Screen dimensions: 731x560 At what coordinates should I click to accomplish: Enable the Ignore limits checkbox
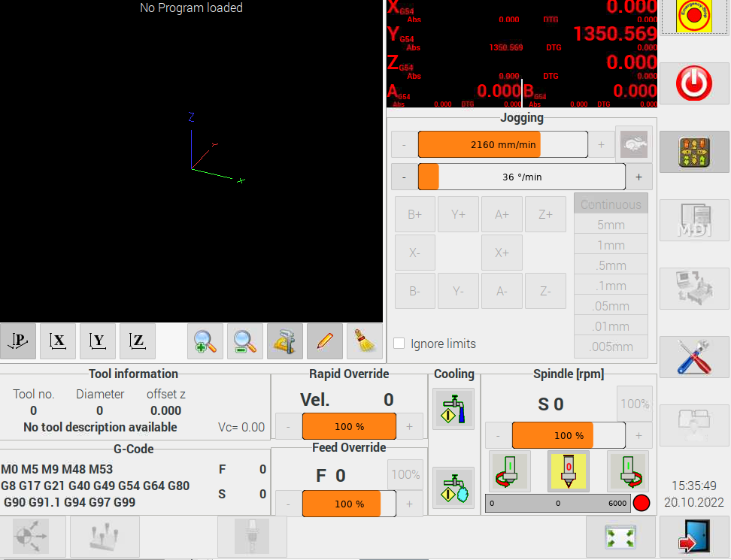tap(399, 344)
